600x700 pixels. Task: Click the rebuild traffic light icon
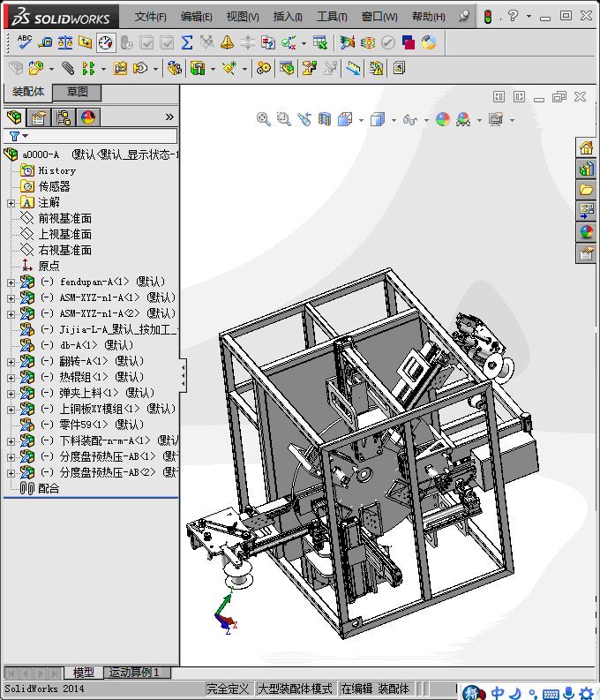(x=488, y=17)
